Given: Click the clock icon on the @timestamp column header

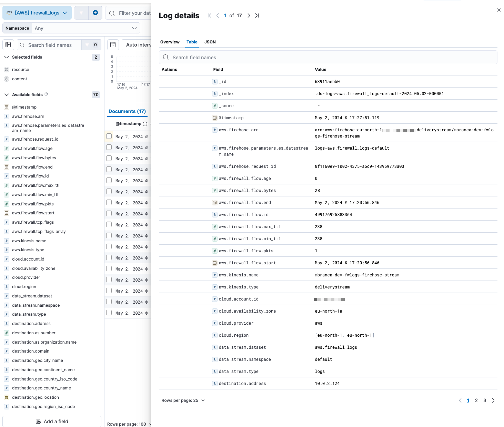Looking at the screenshot, I should coord(145,124).
